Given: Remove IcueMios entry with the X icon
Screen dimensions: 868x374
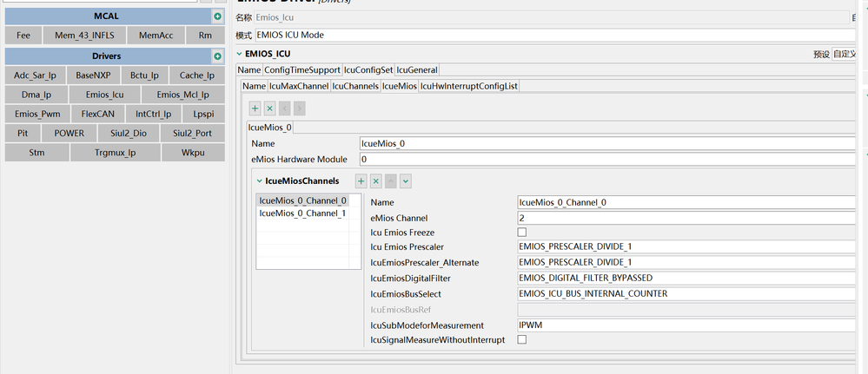Looking at the screenshot, I should click(269, 108).
